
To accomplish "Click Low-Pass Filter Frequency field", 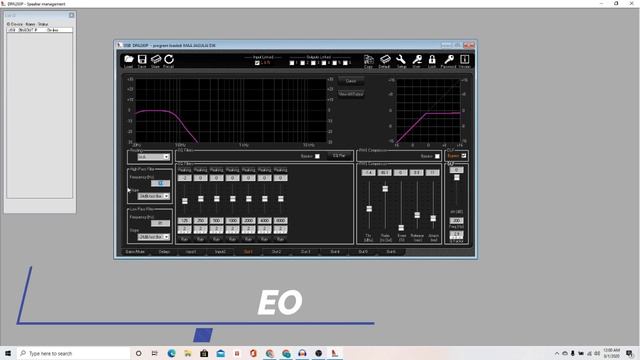I will (x=160, y=223).
